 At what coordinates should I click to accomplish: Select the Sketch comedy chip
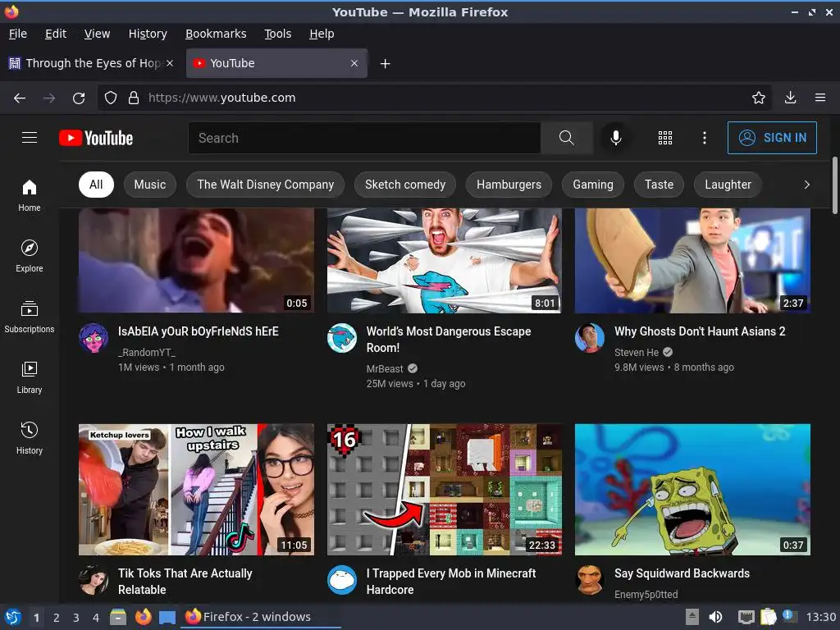click(405, 185)
